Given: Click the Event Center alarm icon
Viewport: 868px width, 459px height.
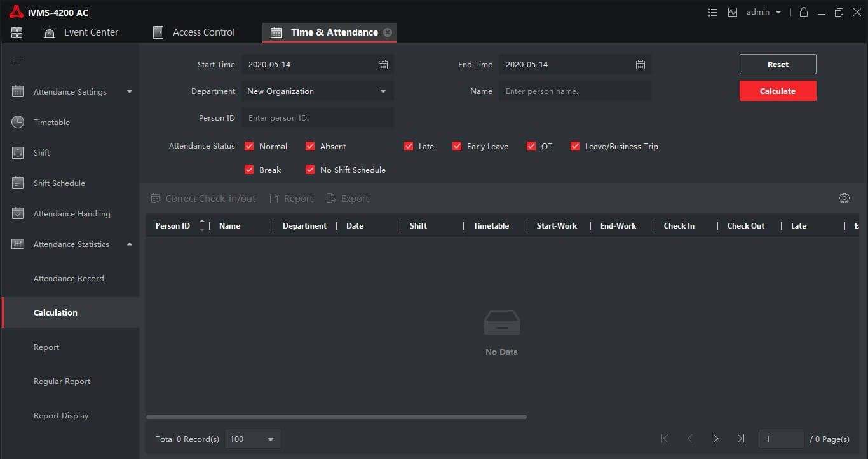Looking at the screenshot, I should [x=50, y=32].
